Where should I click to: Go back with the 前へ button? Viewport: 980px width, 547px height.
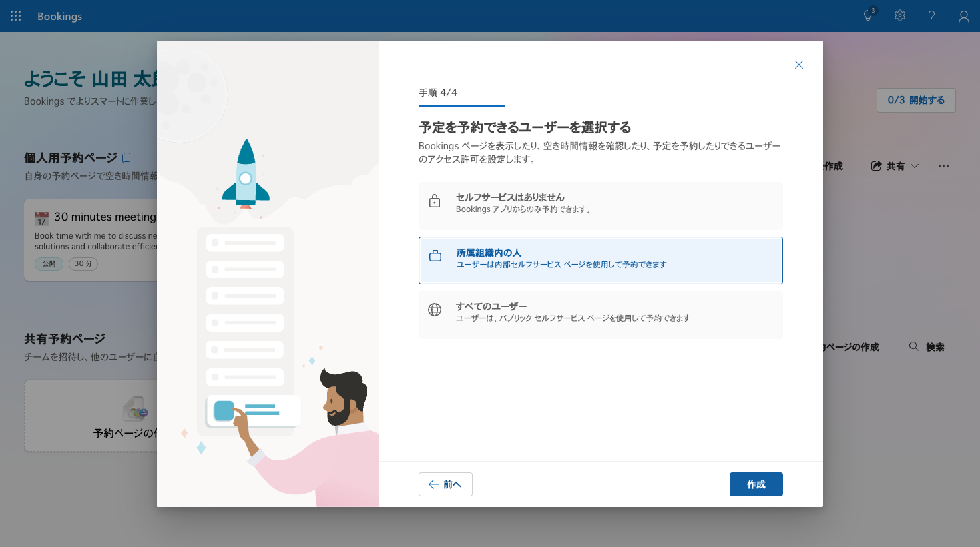click(x=445, y=484)
